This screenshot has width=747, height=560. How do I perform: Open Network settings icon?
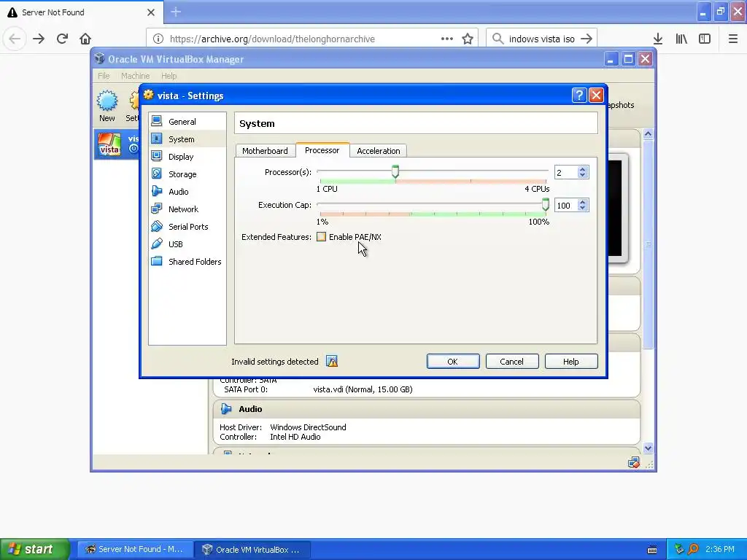pyautogui.click(x=157, y=209)
